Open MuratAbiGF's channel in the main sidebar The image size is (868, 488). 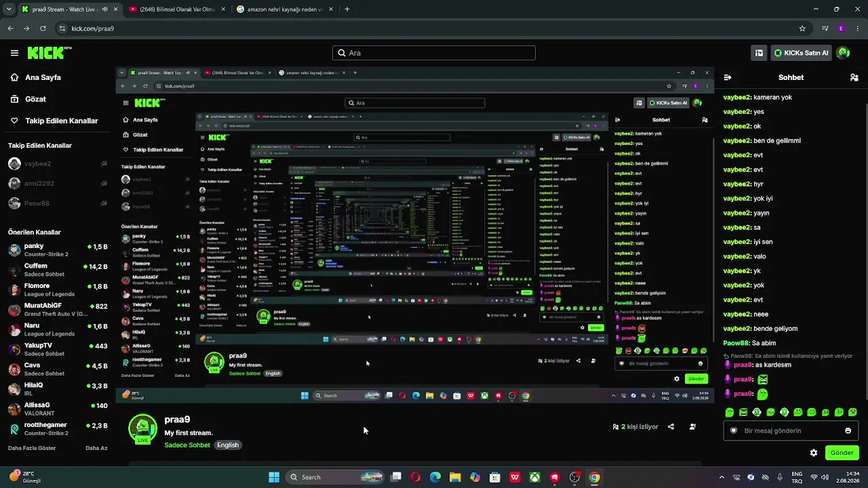[x=58, y=310]
